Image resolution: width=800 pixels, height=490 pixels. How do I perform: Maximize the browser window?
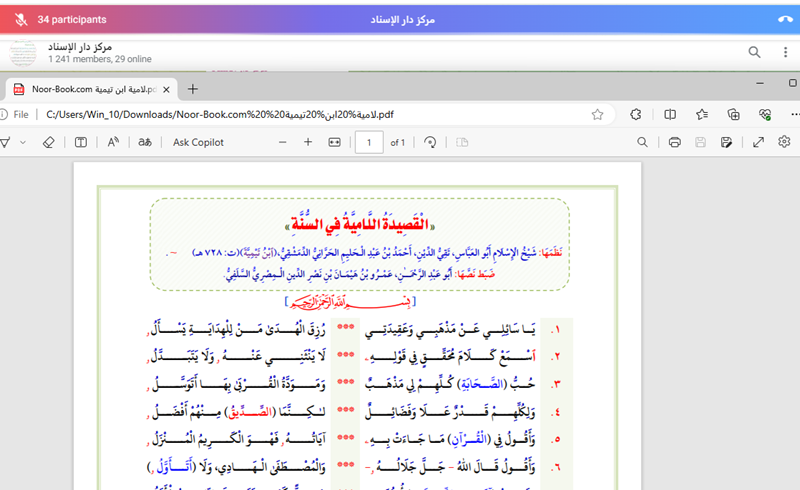click(x=792, y=83)
